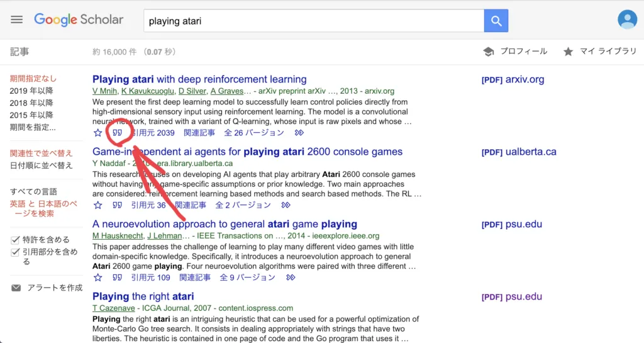Sort results by date with 日付順に並べ替え
Screen dimensions: 644x343
(42, 166)
